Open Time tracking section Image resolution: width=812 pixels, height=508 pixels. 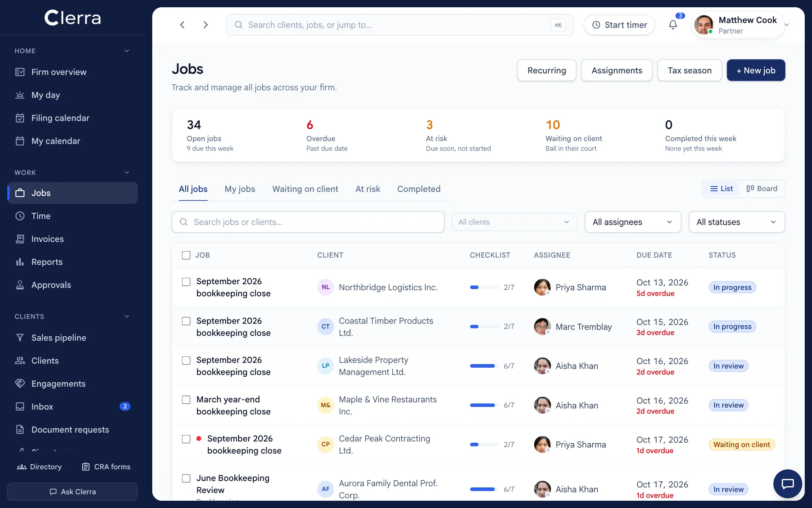point(72,216)
